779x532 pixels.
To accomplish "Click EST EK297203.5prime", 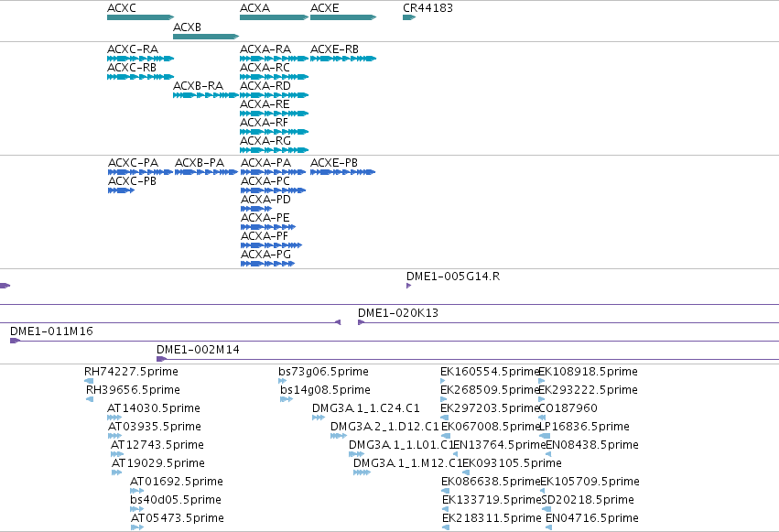I will pos(445,418).
